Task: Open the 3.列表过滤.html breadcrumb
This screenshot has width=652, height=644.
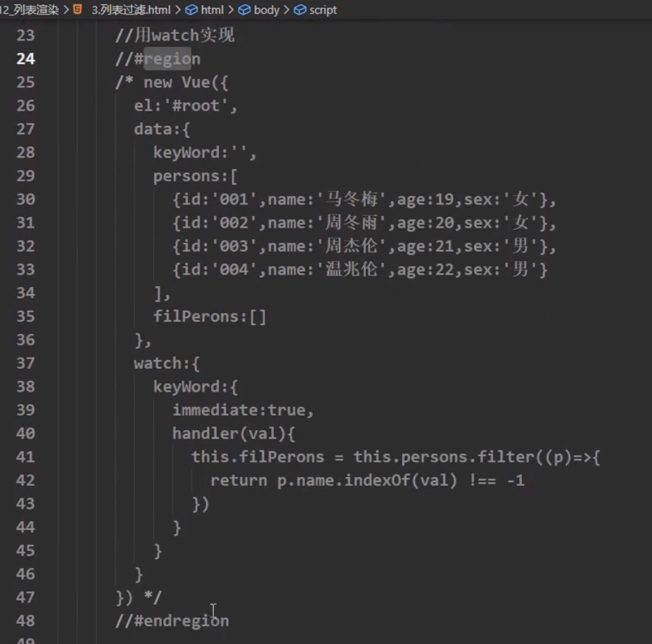Action: tap(131, 9)
